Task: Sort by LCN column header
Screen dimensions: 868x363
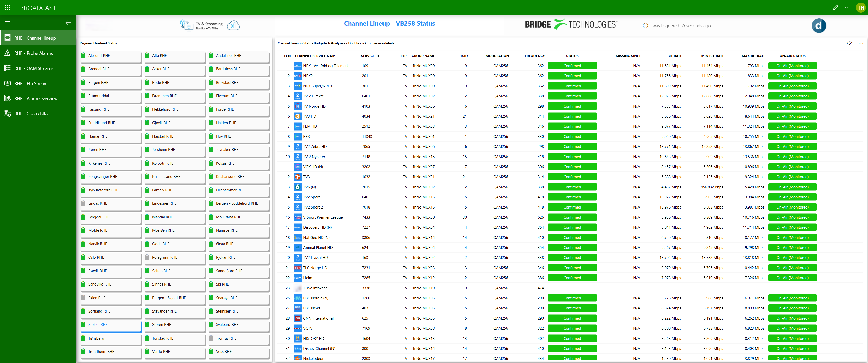Action: click(x=287, y=56)
